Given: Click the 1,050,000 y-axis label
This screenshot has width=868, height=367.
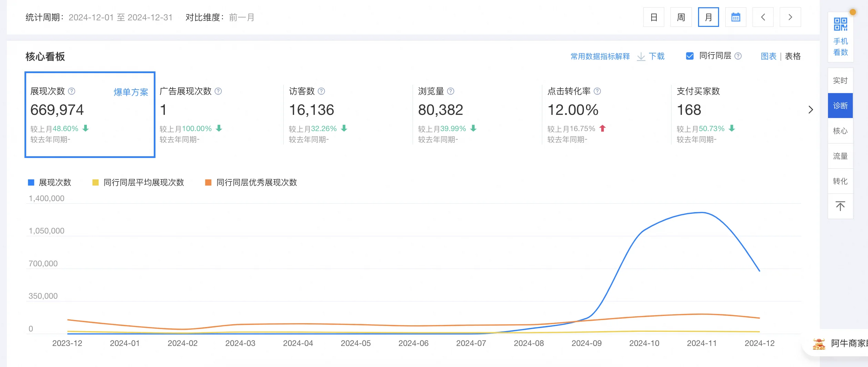Looking at the screenshot, I should [47, 231].
